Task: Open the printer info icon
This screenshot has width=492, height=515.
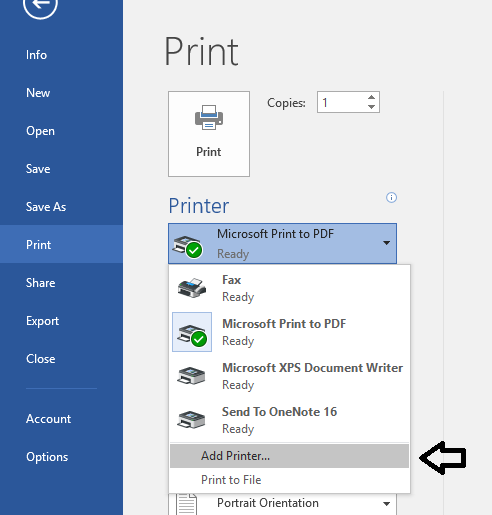Action: tap(391, 198)
